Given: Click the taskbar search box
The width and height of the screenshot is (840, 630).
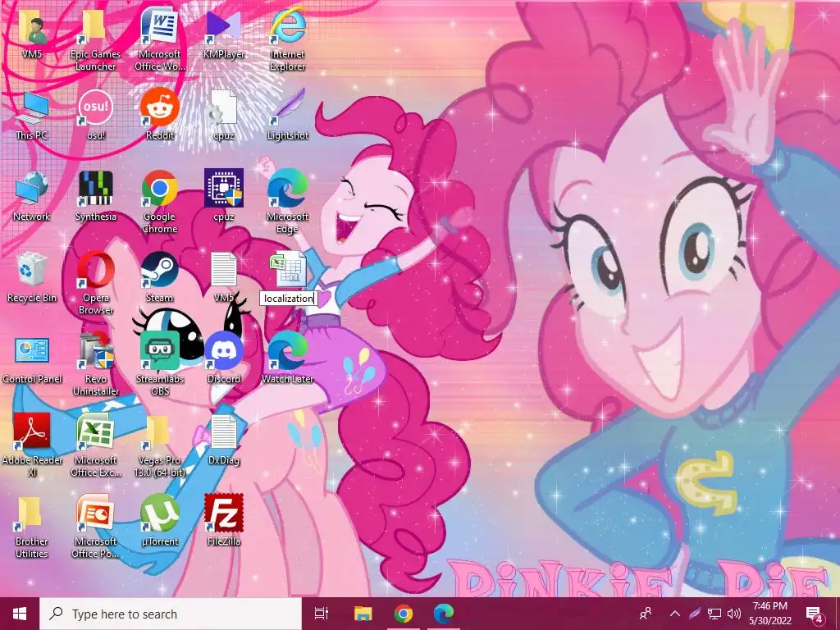Looking at the screenshot, I should 171,614.
